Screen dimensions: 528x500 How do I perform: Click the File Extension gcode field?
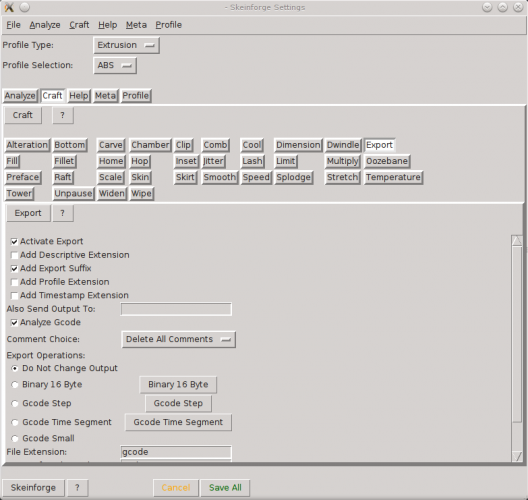coord(176,452)
